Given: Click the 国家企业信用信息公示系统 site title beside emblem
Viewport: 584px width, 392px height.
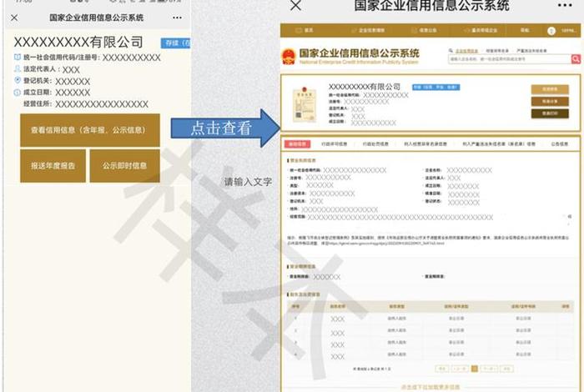Looking at the screenshot, I should 359,53.
